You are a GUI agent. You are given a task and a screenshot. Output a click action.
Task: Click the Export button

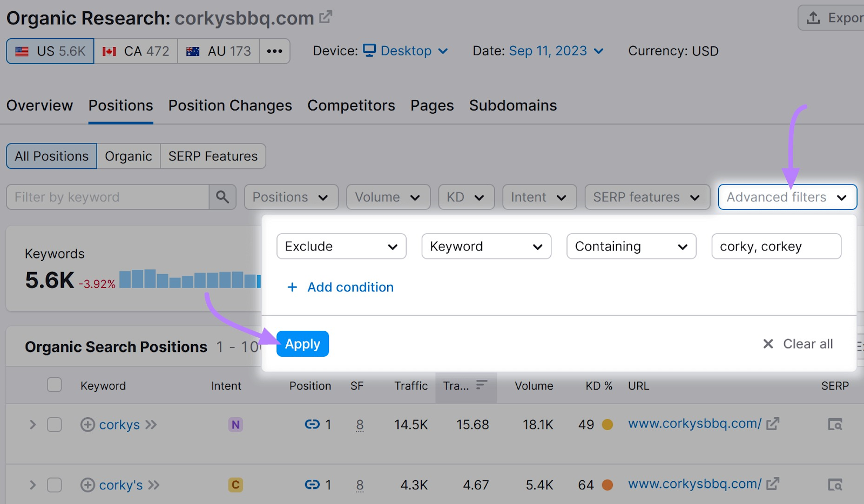(x=832, y=18)
